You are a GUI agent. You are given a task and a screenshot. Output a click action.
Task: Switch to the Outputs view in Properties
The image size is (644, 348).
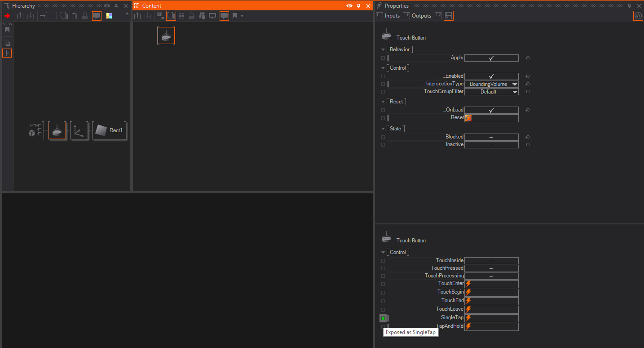tap(417, 16)
